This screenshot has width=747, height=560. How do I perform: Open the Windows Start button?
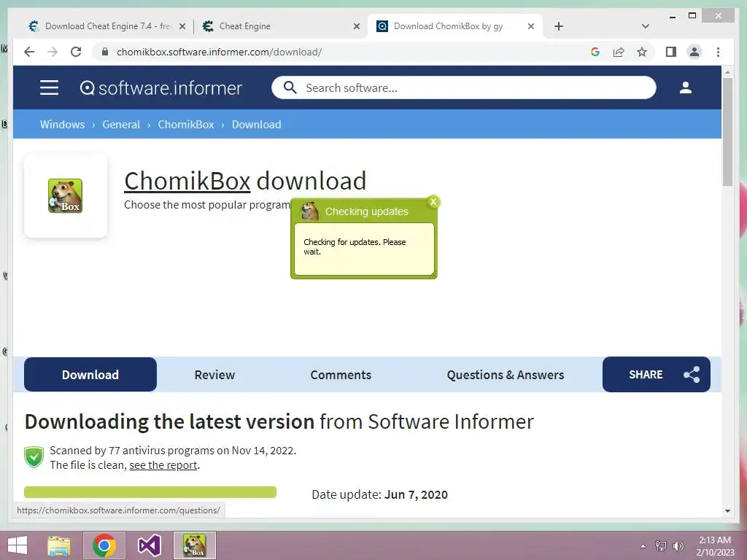[18, 545]
